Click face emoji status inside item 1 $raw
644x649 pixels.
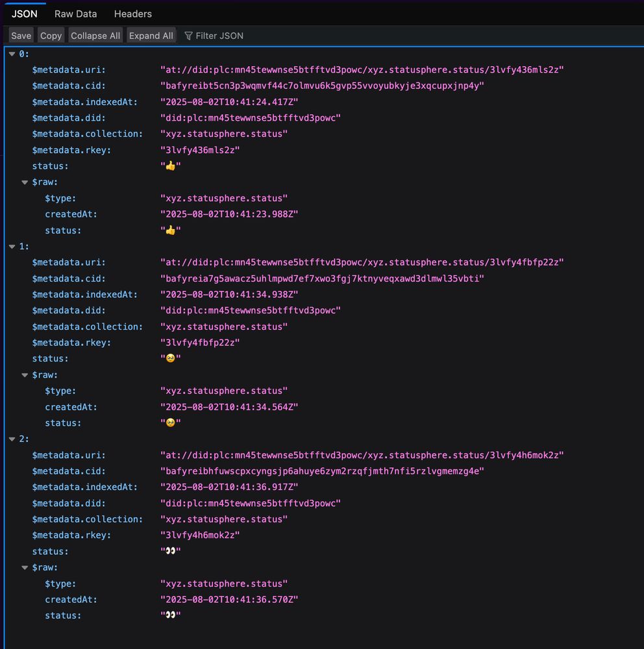(x=171, y=423)
